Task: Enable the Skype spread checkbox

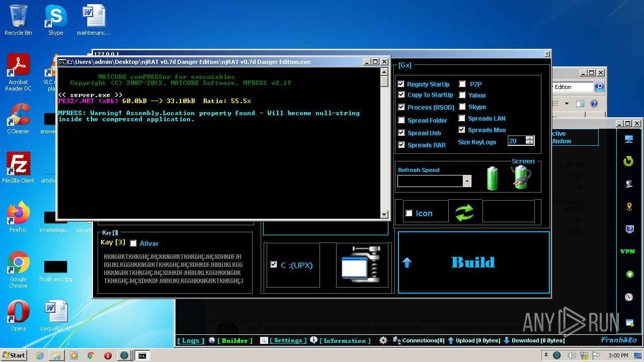Action: 462,107
